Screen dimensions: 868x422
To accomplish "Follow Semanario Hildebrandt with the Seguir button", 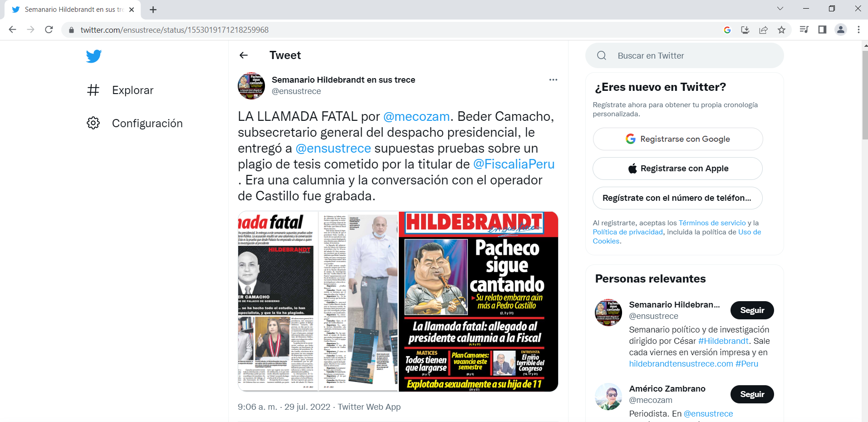I will pos(752,310).
